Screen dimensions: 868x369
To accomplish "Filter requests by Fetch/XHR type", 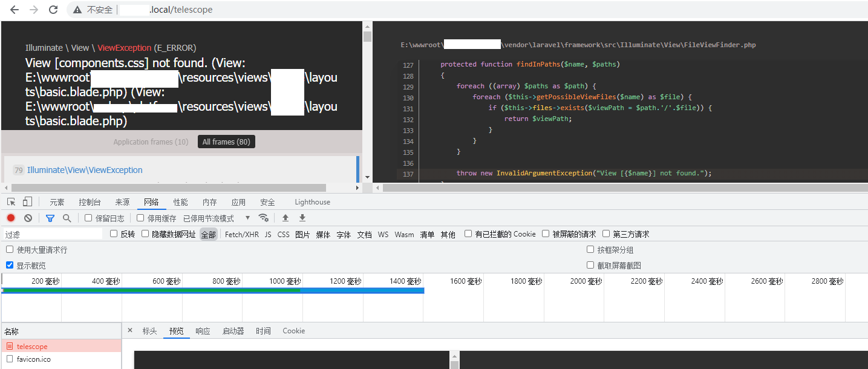I will pyautogui.click(x=241, y=234).
